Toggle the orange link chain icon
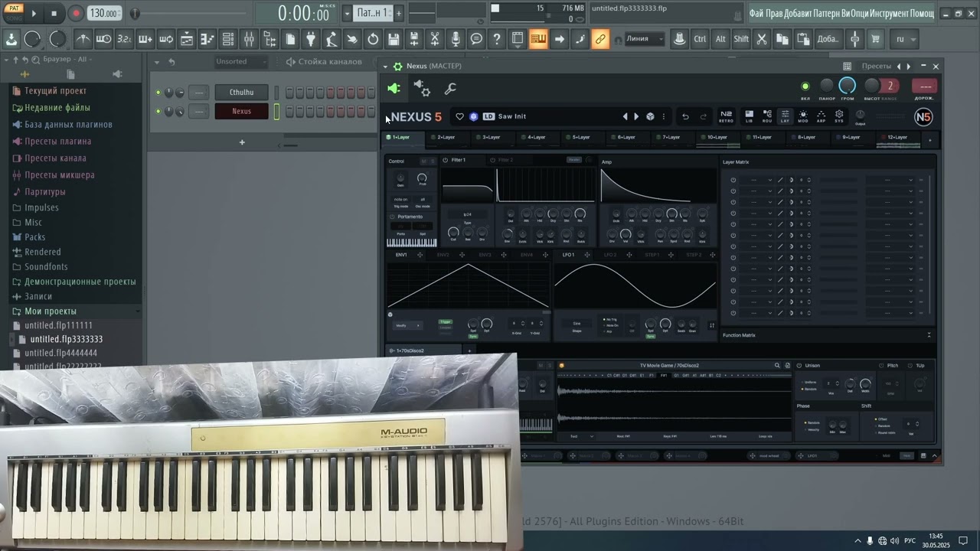980x551 pixels. tap(600, 39)
